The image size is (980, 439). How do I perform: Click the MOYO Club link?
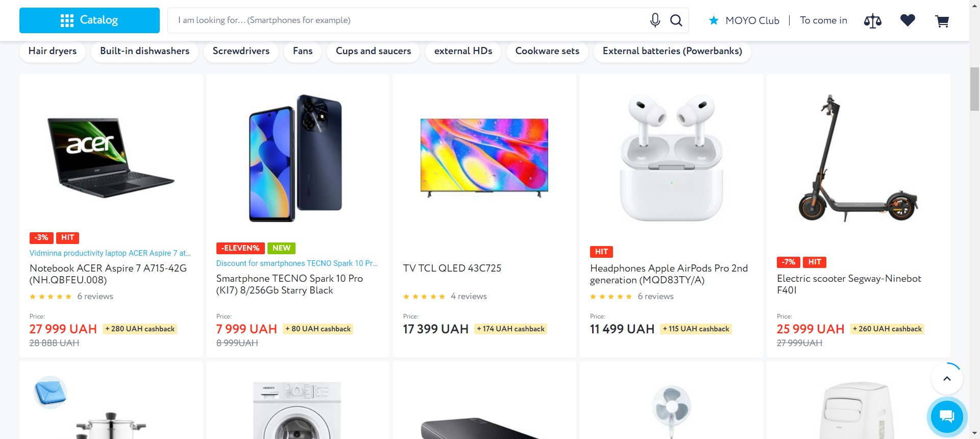pos(744,20)
